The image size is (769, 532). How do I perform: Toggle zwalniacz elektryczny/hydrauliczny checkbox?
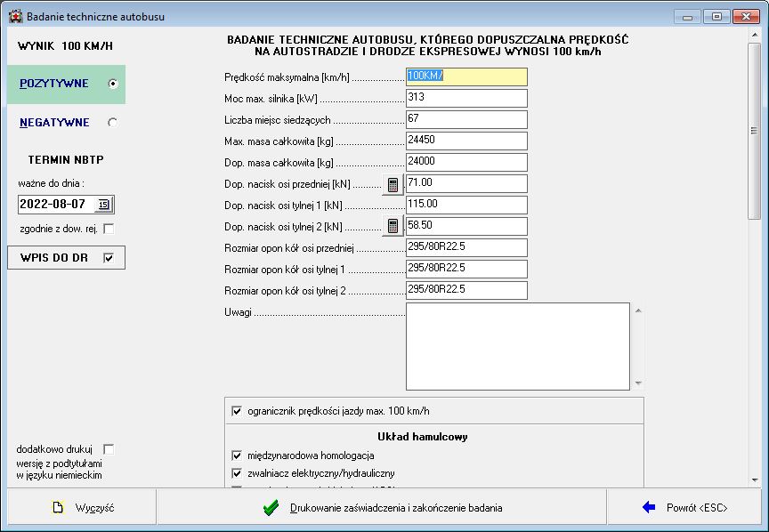[x=237, y=473]
